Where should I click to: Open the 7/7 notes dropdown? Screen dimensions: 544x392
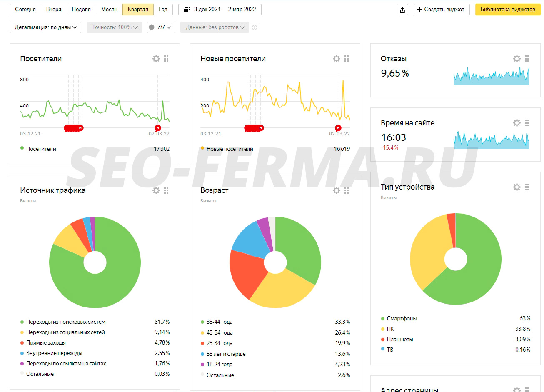point(161,27)
